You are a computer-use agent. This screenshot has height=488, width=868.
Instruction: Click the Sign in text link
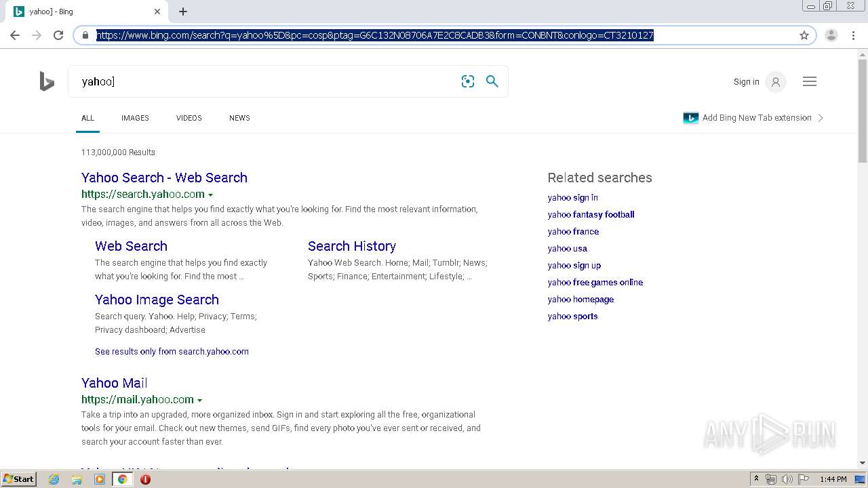pyautogui.click(x=746, y=82)
